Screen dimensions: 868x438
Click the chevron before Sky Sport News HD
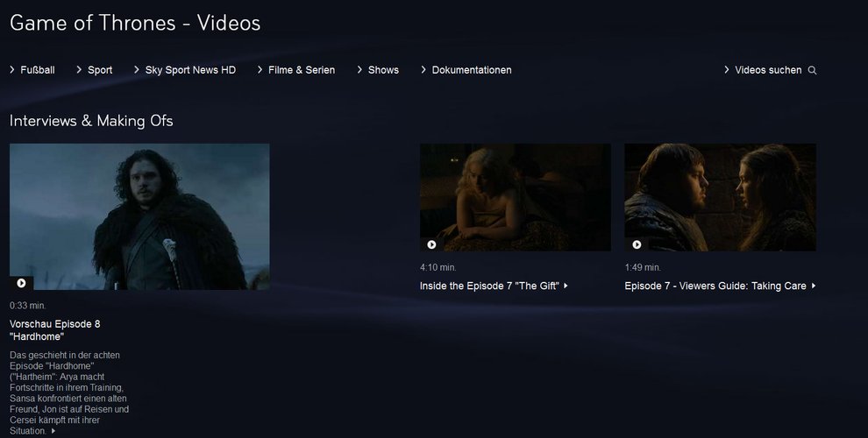(x=137, y=70)
